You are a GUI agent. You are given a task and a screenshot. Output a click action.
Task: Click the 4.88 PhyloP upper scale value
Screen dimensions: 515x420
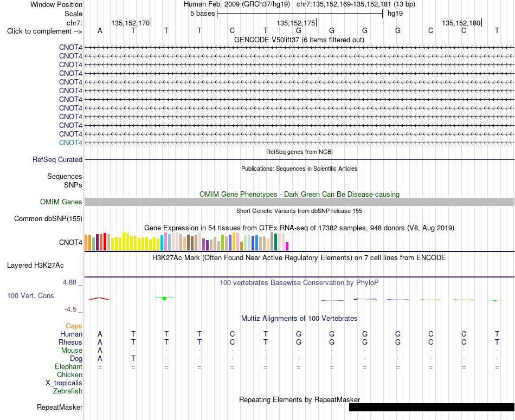pyautogui.click(x=69, y=282)
